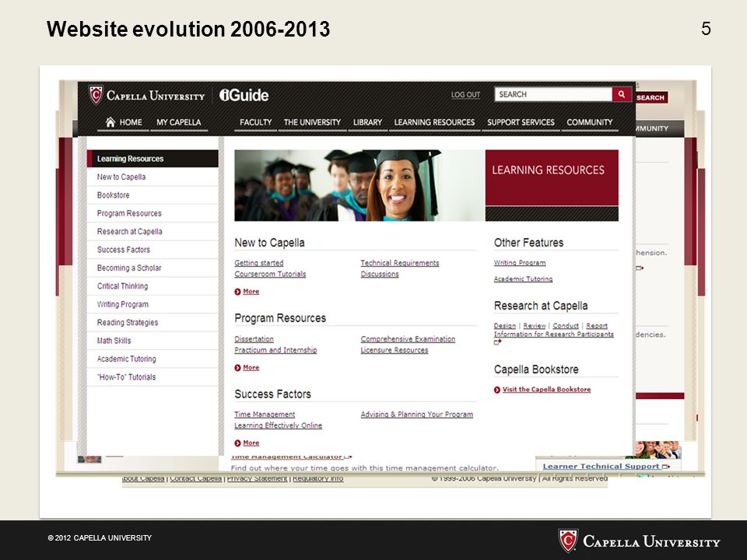The height and width of the screenshot is (560, 747).
Task: Open the HOME navigation item
Action: click(124, 122)
